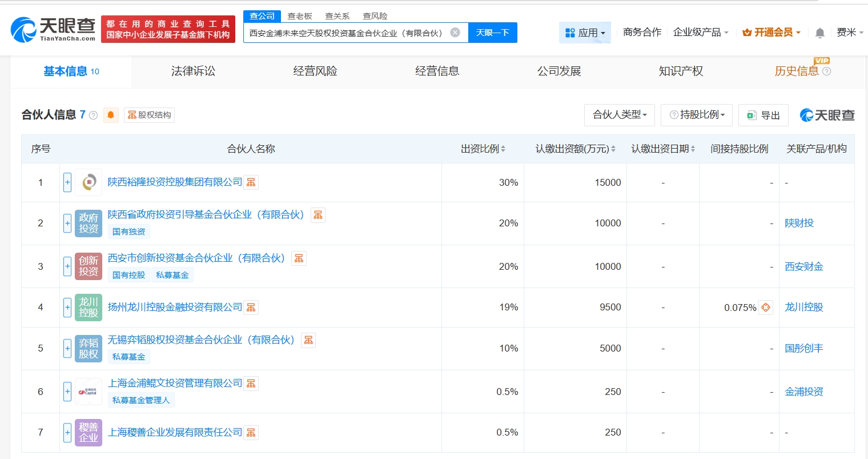
Task: Open the 持股比例 filter dropdown
Action: [697, 115]
